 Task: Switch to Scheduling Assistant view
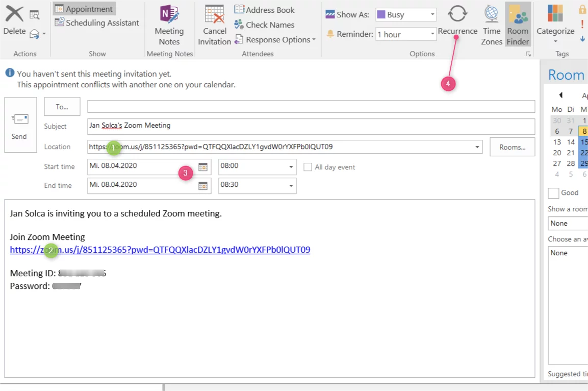(97, 23)
